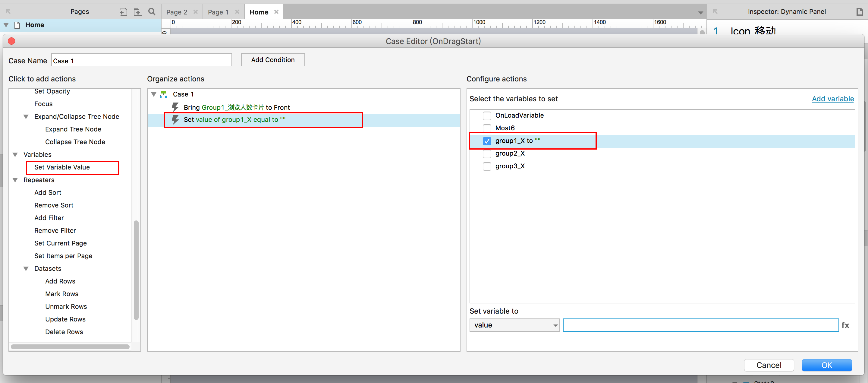Click the add page icon in Pages panel
This screenshot has height=383, width=868.
click(x=123, y=12)
